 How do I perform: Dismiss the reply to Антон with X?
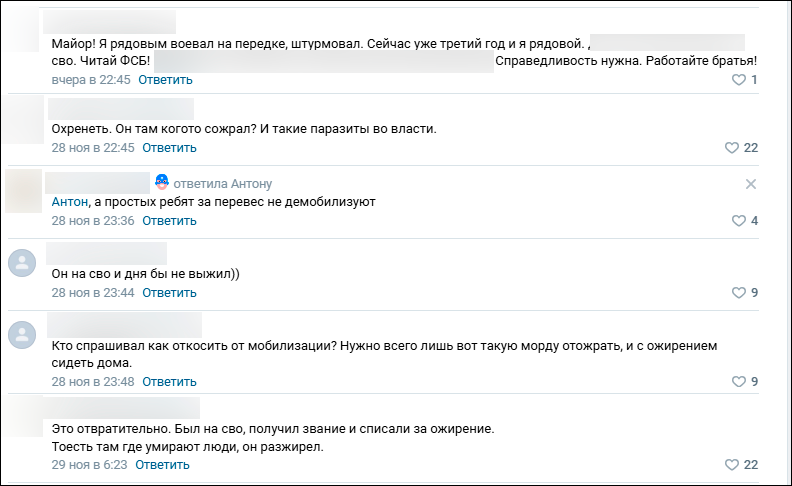click(752, 184)
